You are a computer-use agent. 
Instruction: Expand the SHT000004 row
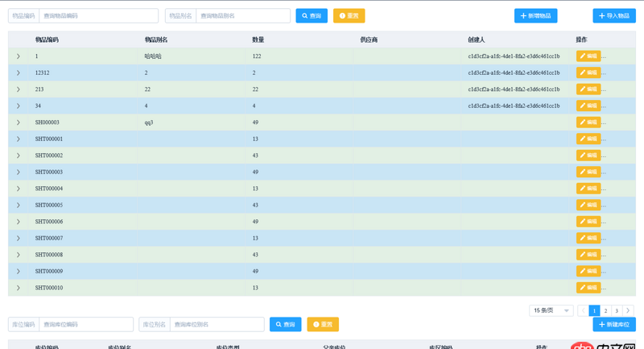tap(18, 189)
